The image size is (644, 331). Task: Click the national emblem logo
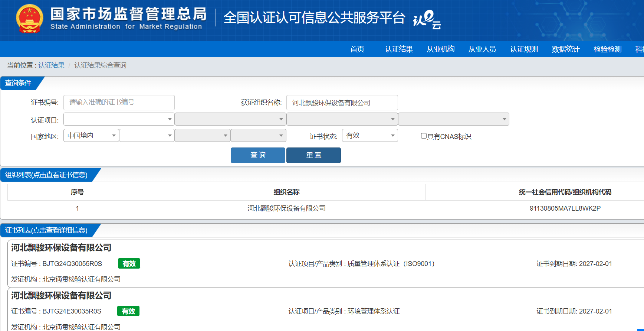click(x=30, y=19)
